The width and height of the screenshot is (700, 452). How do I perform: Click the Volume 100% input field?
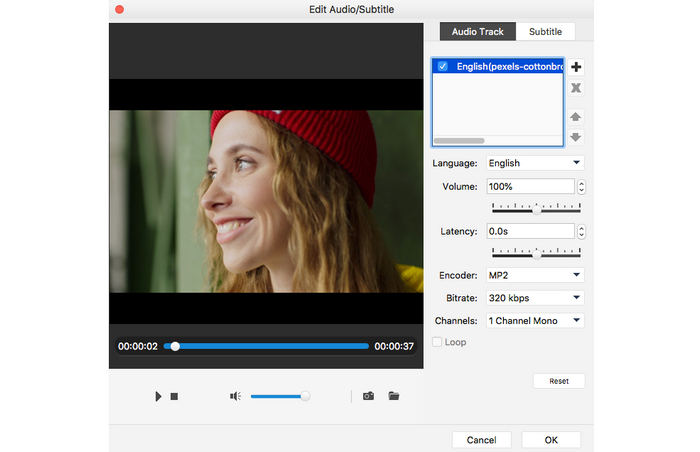point(530,186)
